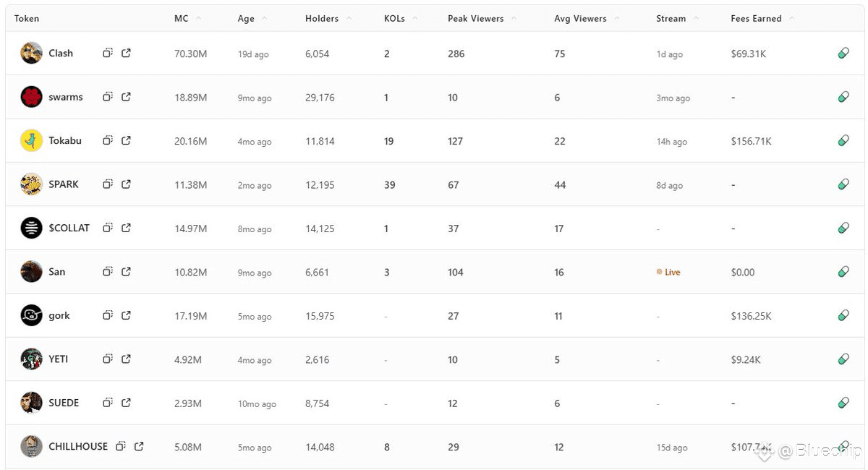Image resolution: width=868 pixels, height=470 pixels.
Task: Open the CHILLHOUSE token name link
Action: (78, 446)
